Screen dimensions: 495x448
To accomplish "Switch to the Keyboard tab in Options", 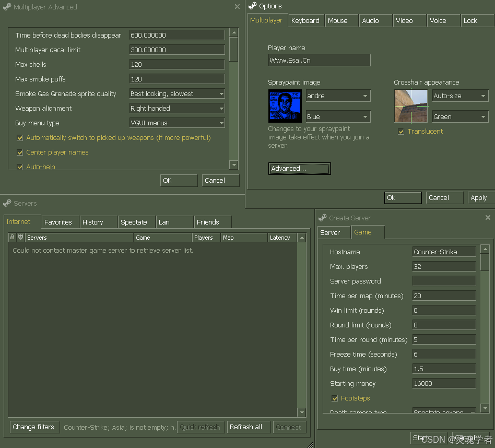I will (x=306, y=21).
